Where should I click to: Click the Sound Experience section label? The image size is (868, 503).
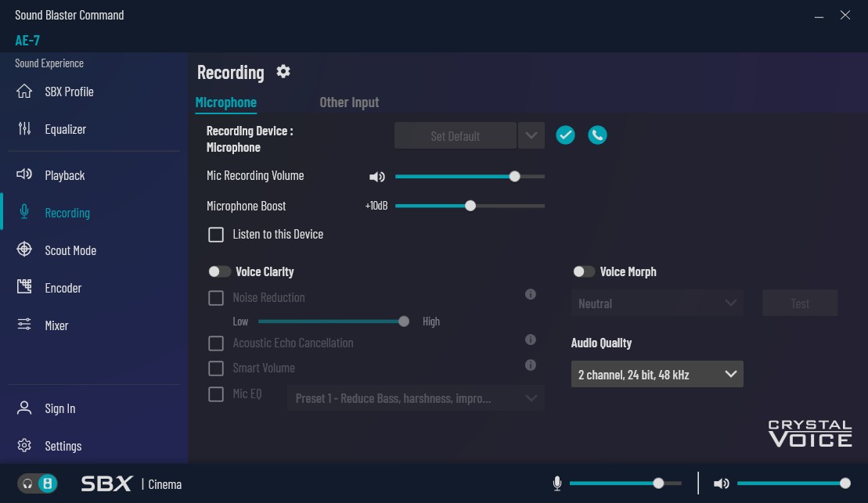coord(49,63)
